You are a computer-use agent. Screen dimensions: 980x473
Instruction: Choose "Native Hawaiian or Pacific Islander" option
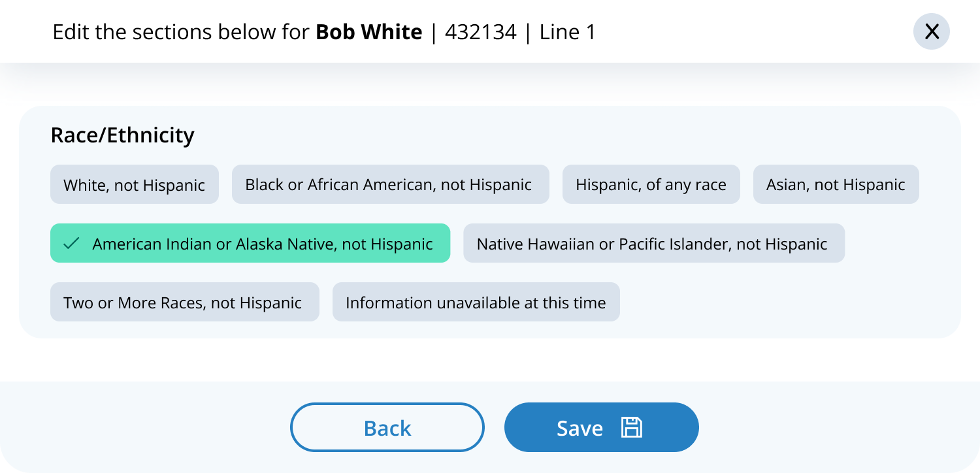pyautogui.click(x=653, y=244)
